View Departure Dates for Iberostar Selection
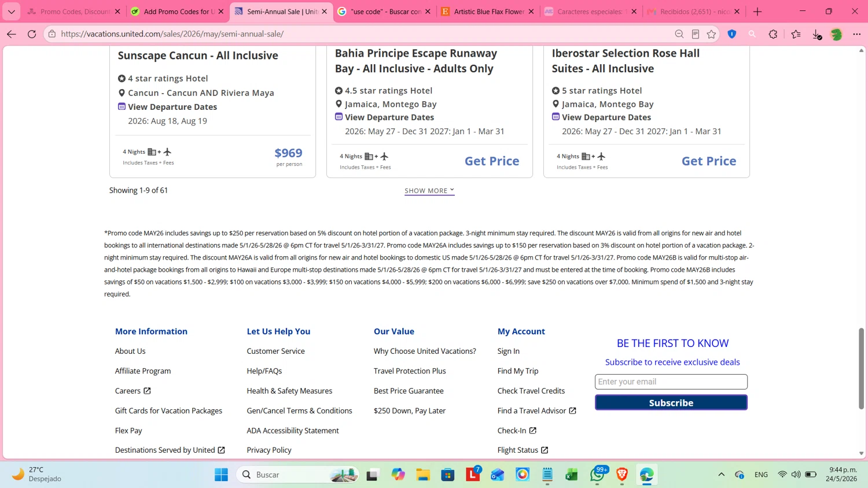This screenshot has height=488, width=868. point(606,117)
